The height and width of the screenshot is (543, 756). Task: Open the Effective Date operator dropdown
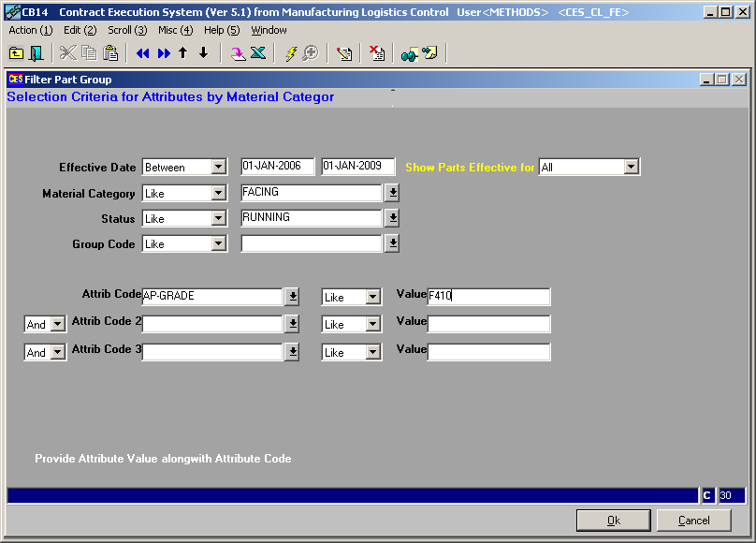219,168
